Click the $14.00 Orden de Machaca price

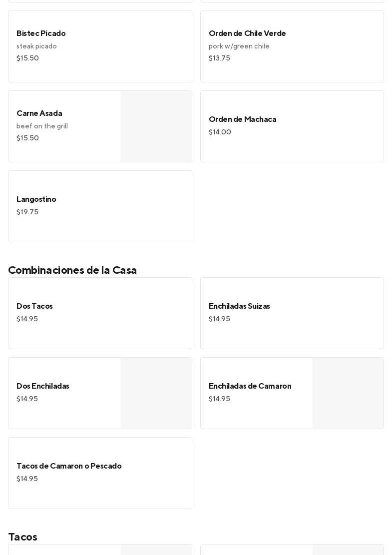point(220,132)
